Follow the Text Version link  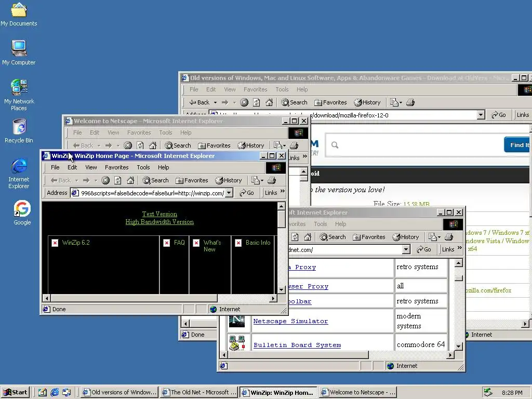point(159,214)
